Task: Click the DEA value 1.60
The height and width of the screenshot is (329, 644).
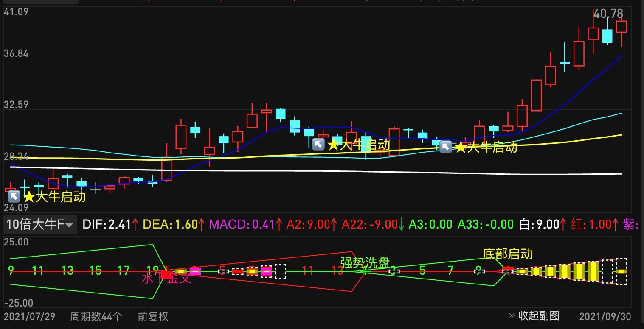Action: point(186,224)
